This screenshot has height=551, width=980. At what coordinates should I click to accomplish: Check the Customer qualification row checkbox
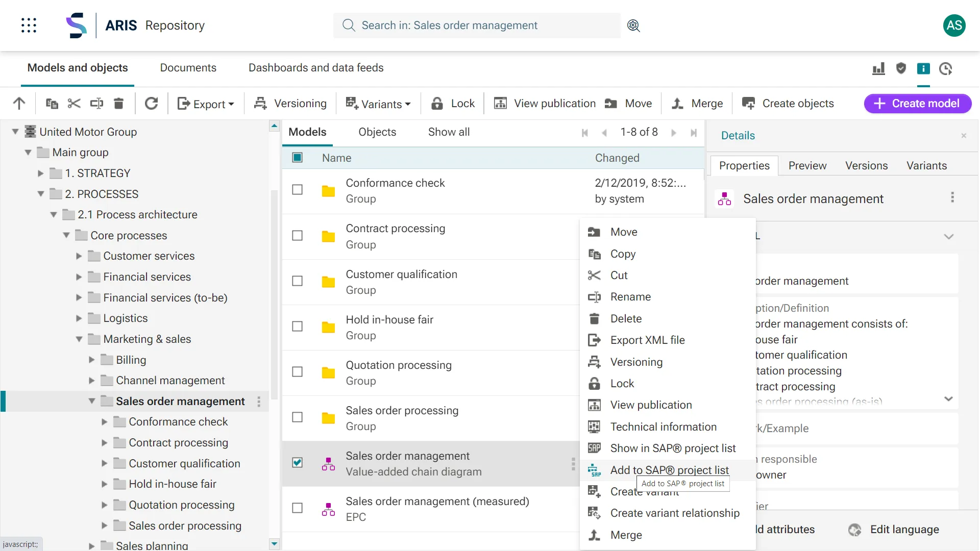pyautogui.click(x=297, y=281)
